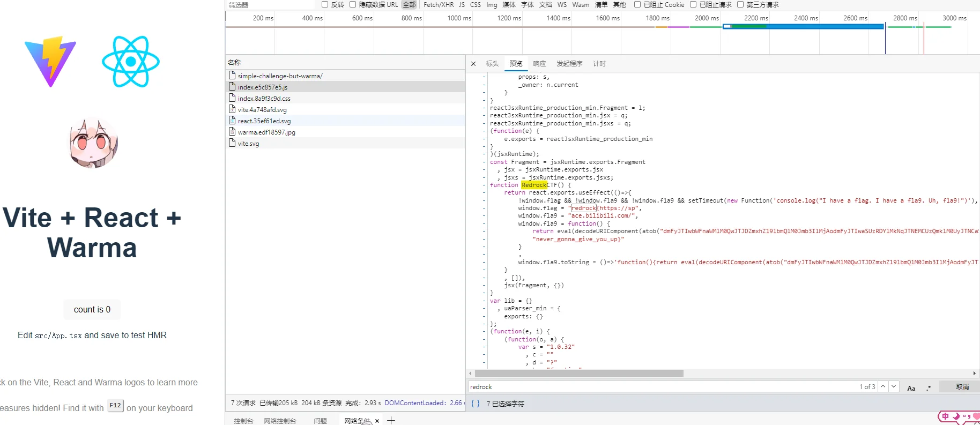The height and width of the screenshot is (425, 980).
Task: Open the 响应 response tab
Action: point(539,64)
